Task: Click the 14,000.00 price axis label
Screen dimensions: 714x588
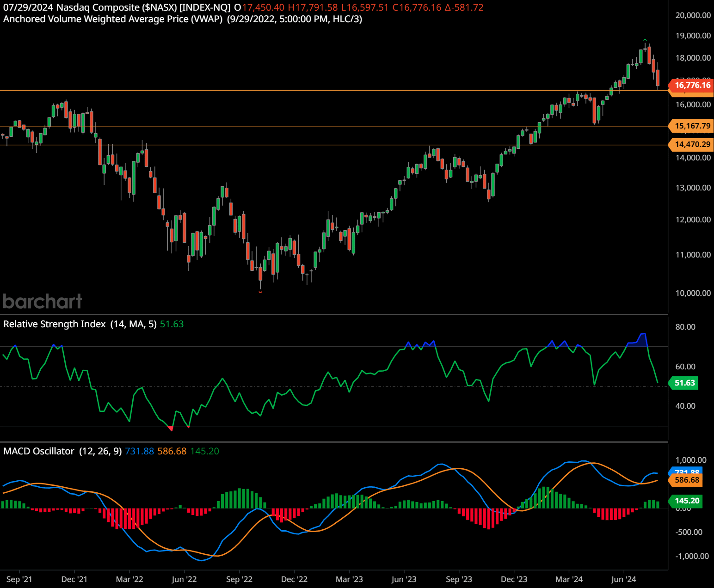Action: (x=693, y=158)
